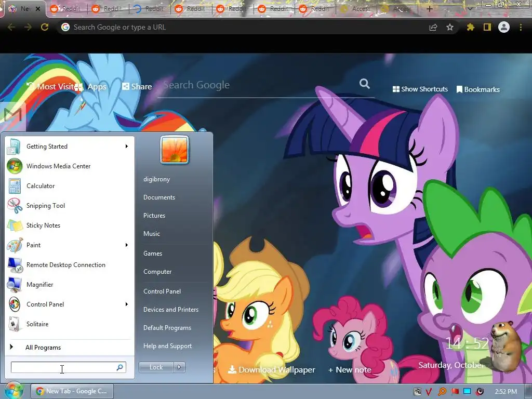Click Download Wallpaper link
Screen dimensions: 532x399
[271, 370]
